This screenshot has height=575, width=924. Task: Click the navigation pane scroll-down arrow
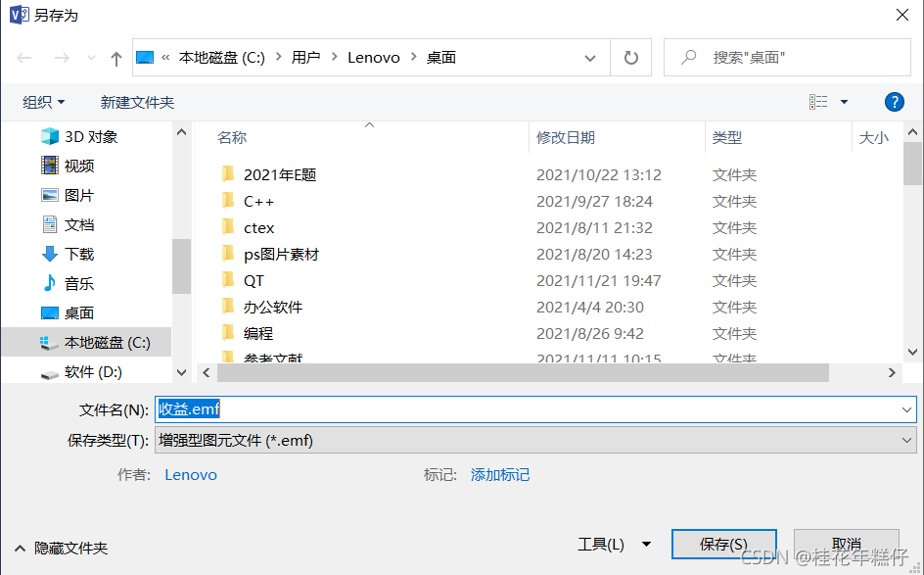181,372
